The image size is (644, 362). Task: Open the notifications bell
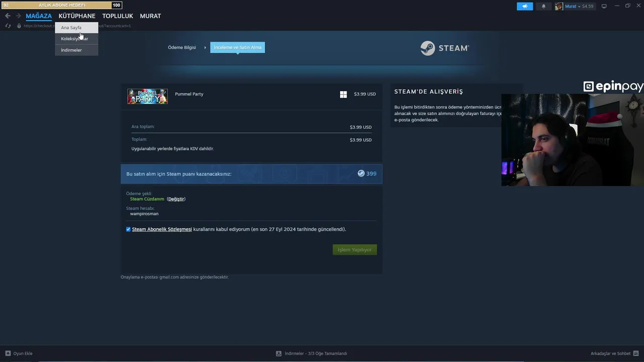(x=543, y=6)
